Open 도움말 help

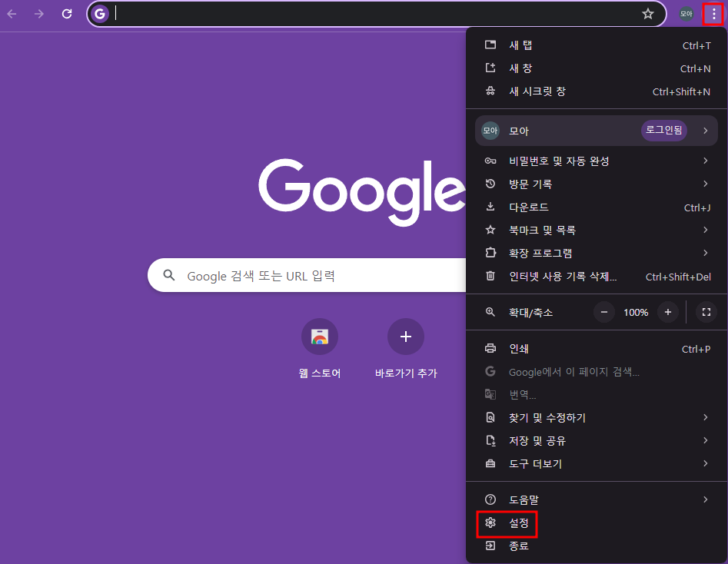(597, 500)
